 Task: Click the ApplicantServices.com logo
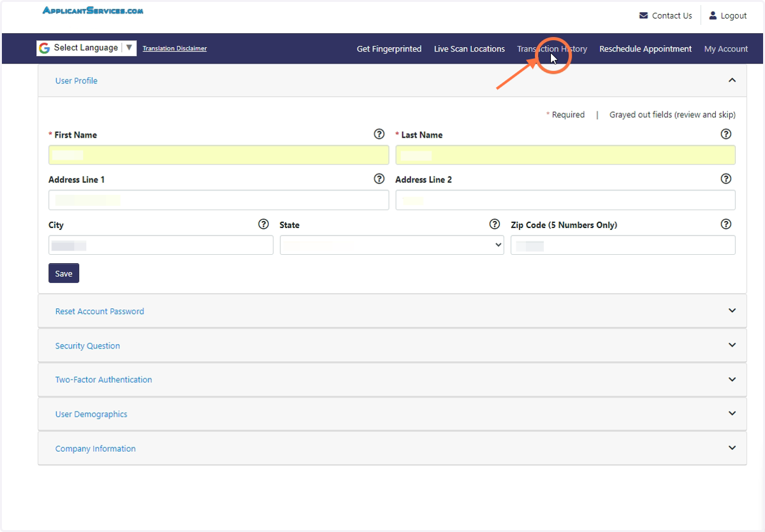[x=92, y=10]
